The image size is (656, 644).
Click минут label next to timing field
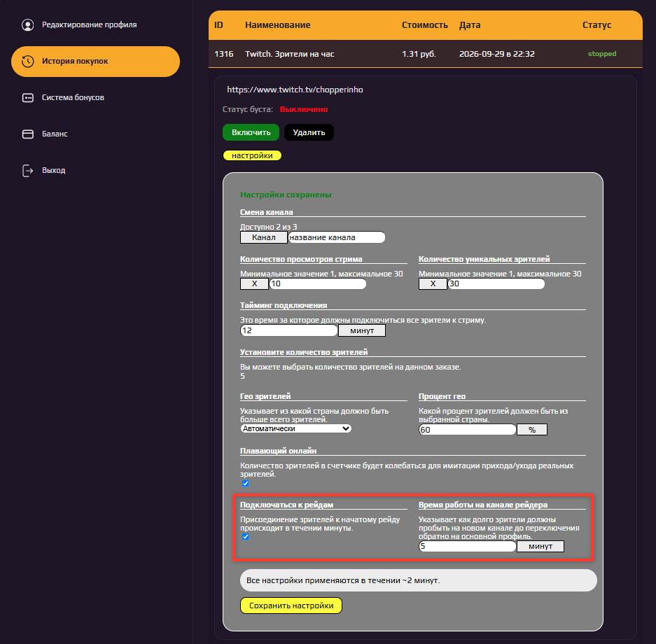(362, 331)
